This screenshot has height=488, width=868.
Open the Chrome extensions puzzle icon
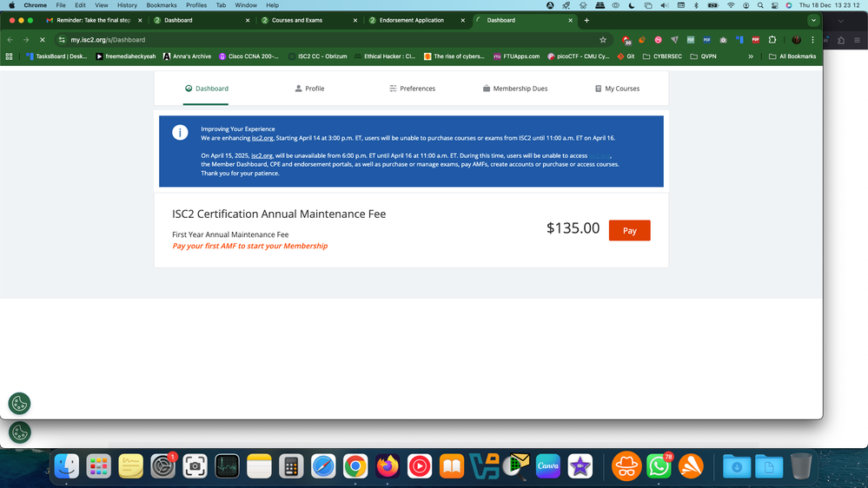click(x=772, y=40)
